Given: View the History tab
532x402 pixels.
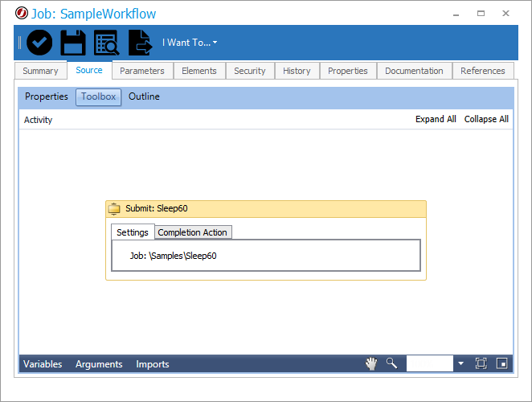Looking at the screenshot, I should pos(297,71).
